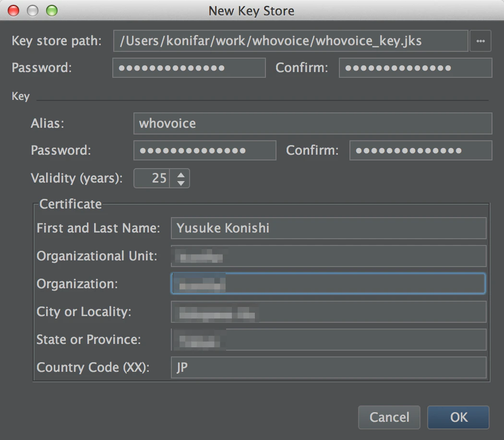The width and height of the screenshot is (504, 440).
Task: Click the Key store path field
Action: click(x=290, y=41)
